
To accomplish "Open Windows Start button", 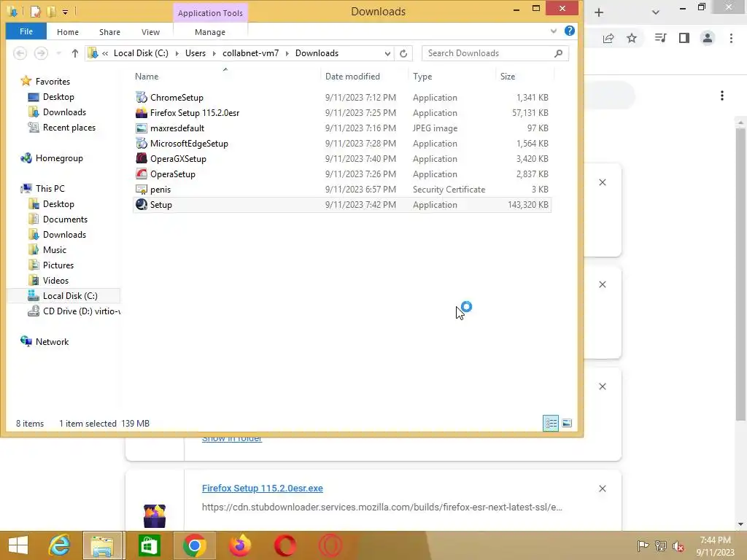I will click(18, 545).
